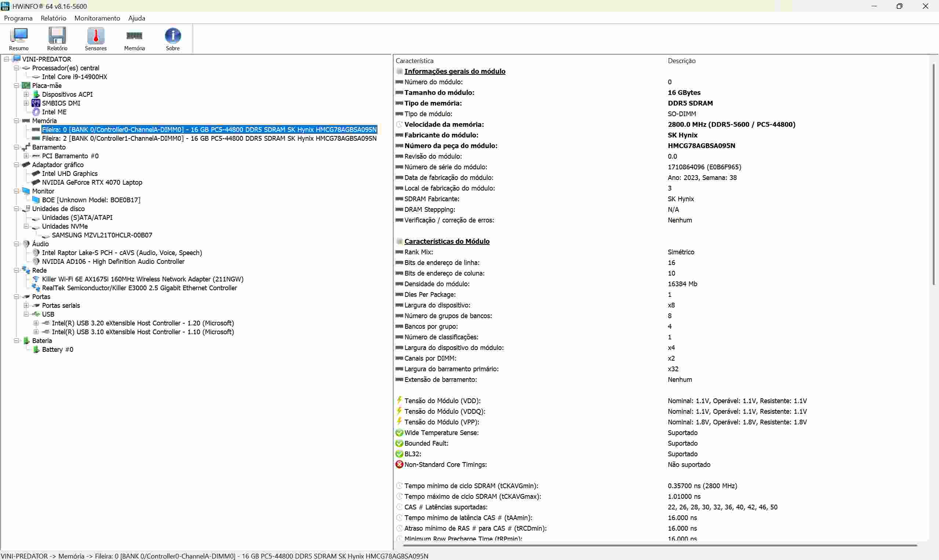Click the Placa-mãe motherboard icon
The width and height of the screenshot is (939, 560).
tap(26, 85)
